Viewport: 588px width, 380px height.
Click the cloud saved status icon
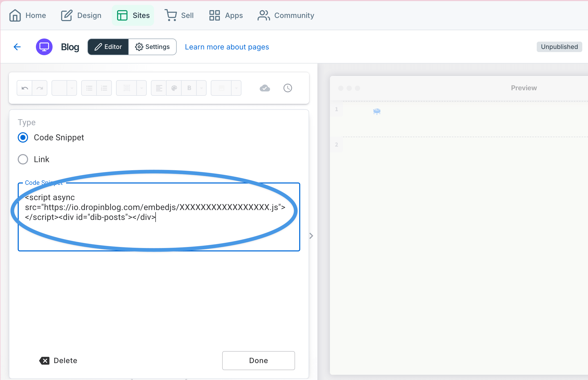(265, 88)
